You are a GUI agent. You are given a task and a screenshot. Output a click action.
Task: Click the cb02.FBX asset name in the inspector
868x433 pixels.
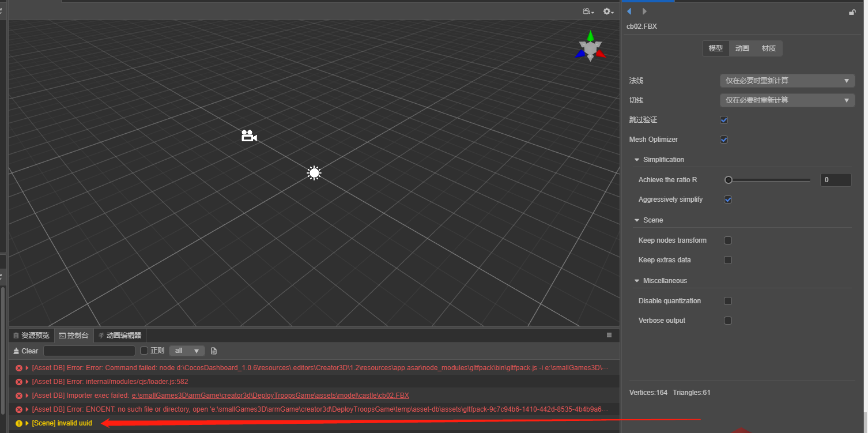(x=641, y=27)
